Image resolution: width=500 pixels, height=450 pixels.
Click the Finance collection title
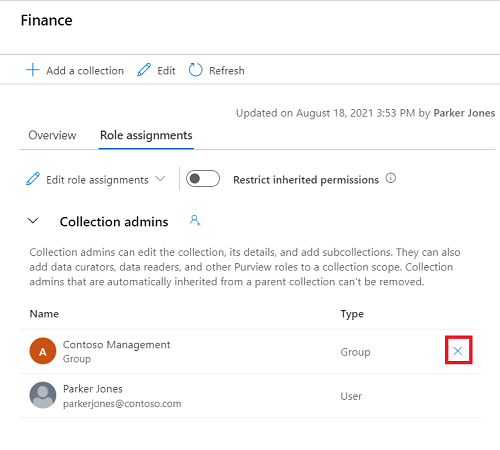pyautogui.click(x=47, y=20)
